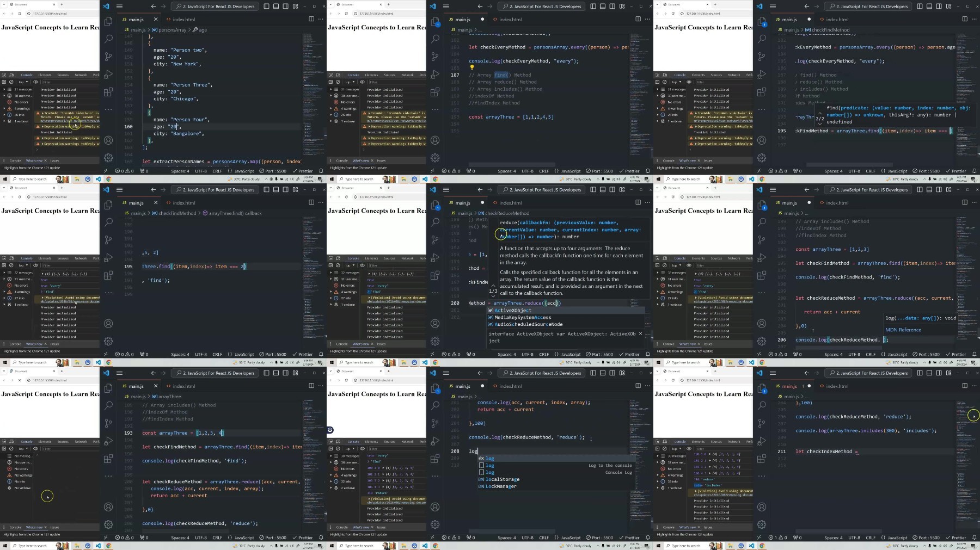The height and width of the screenshot is (550, 980).
Task: Open VS Code taskbar icon below "log" suggestions screen
Action: 425,546
